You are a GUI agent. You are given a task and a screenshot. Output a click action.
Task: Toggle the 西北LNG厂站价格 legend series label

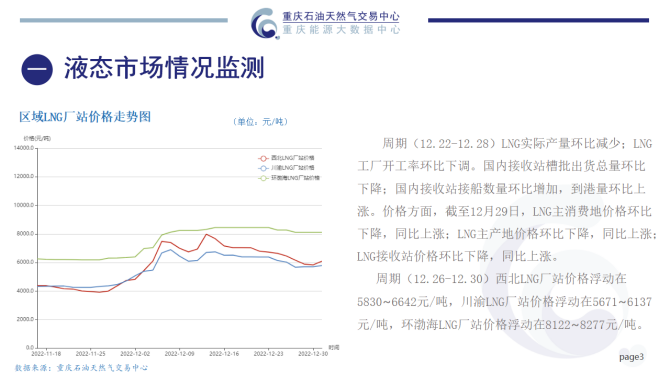point(293,158)
